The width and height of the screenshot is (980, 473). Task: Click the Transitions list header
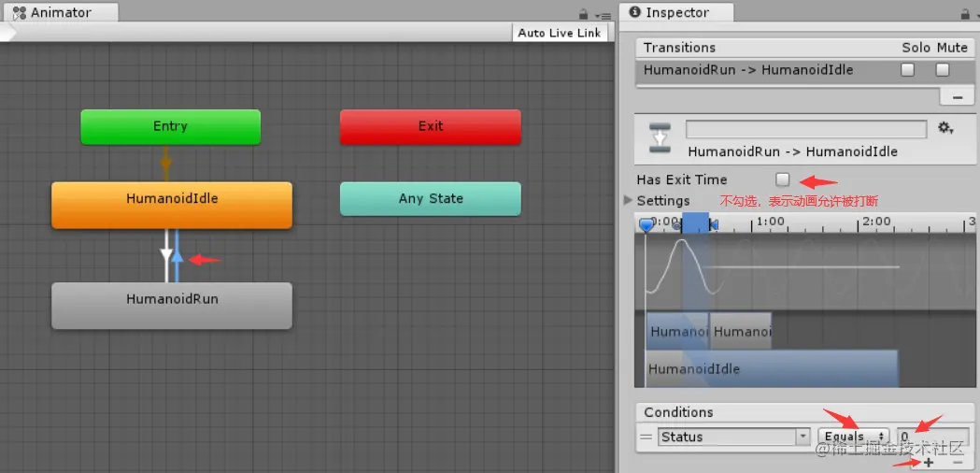point(804,49)
